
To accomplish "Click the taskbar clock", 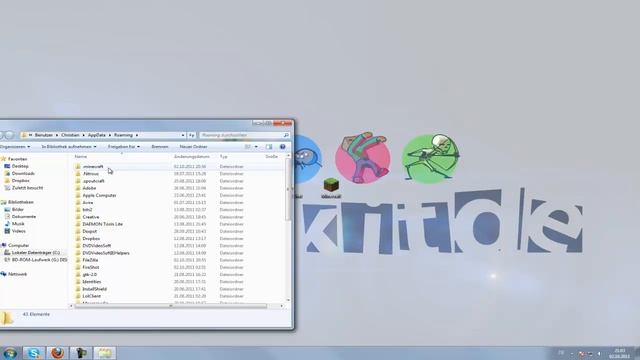I will [x=620, y=353].
